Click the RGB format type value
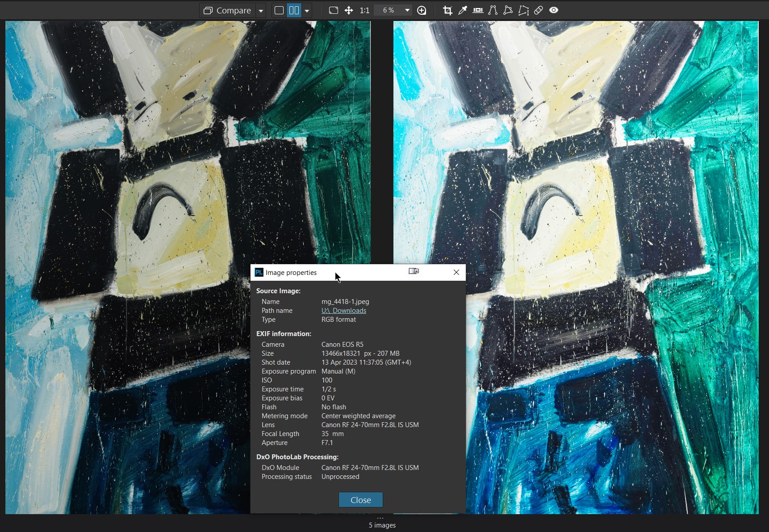Viewport: 769px width, 532px height. point(339,320)
